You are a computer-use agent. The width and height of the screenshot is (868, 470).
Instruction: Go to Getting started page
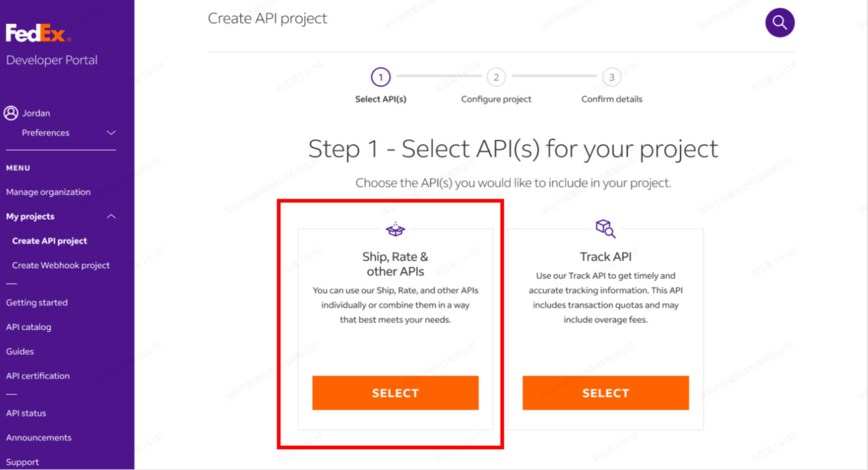[x=36, y=303]
